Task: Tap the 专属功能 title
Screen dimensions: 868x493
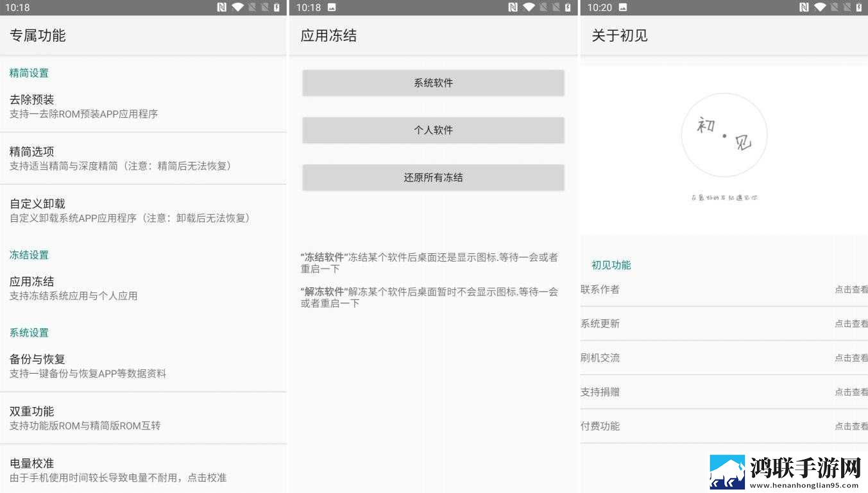Action: 37,35
